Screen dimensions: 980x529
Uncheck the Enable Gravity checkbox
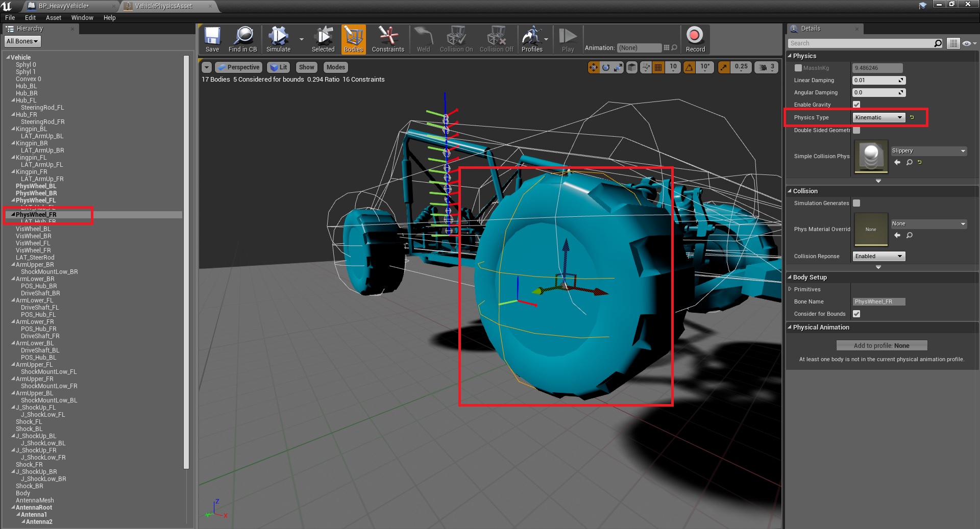click(x=856, y=105)
